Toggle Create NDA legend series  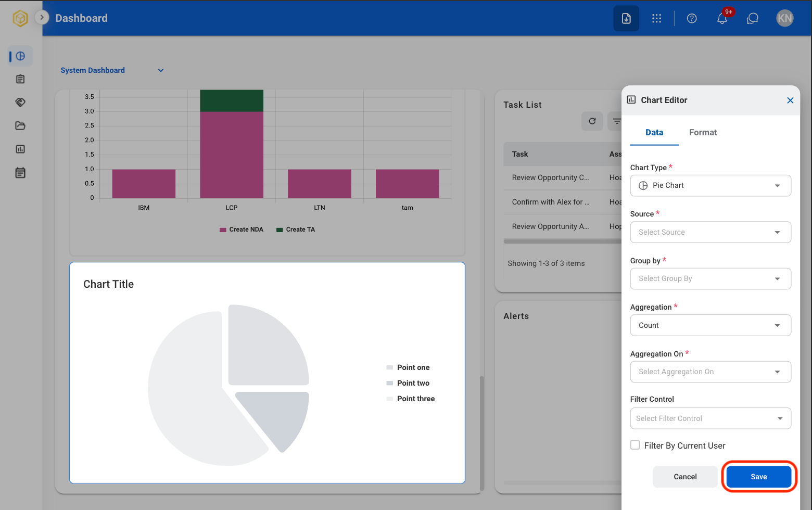click(x=242, y=229)
